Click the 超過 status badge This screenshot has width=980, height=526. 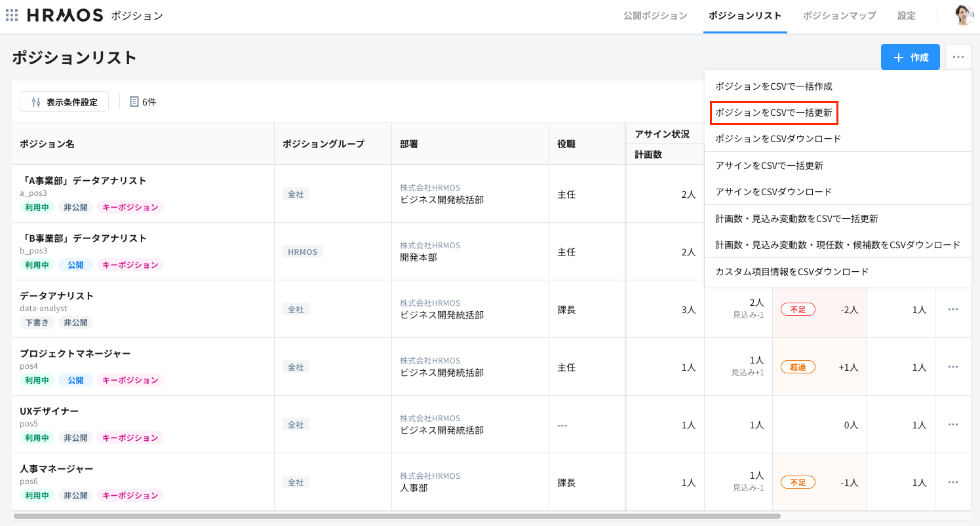point(798,366)
